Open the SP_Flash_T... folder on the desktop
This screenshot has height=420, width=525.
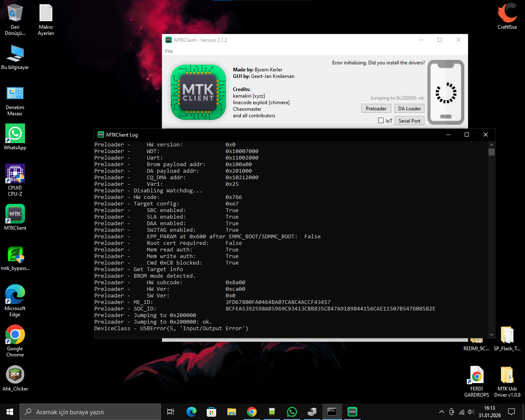click(507, 339)
